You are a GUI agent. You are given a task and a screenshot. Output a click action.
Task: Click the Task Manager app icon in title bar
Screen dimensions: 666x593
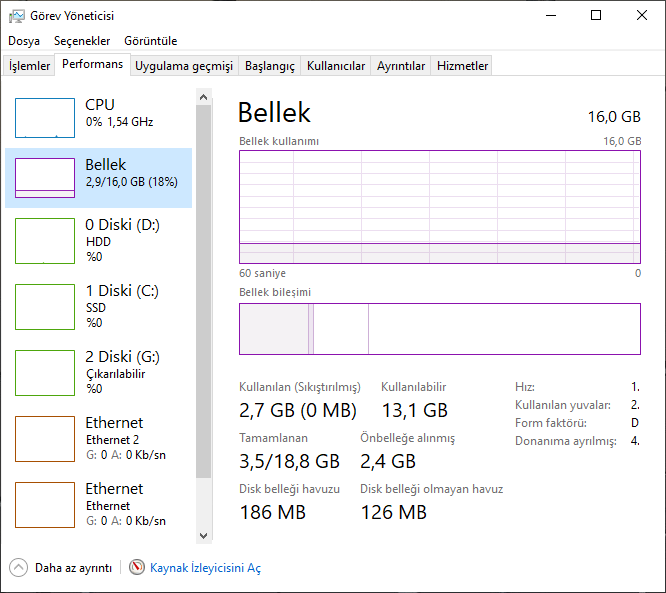[x=17, y=16]
